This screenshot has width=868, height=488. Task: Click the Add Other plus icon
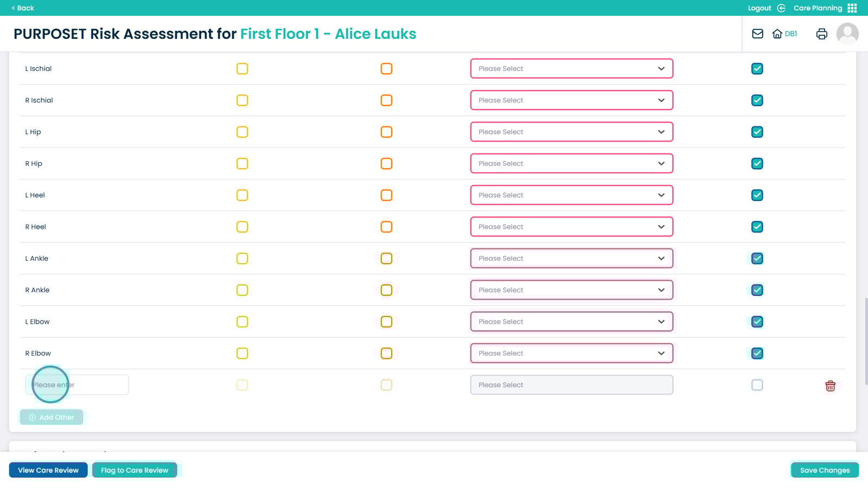(x=32, y=418)
